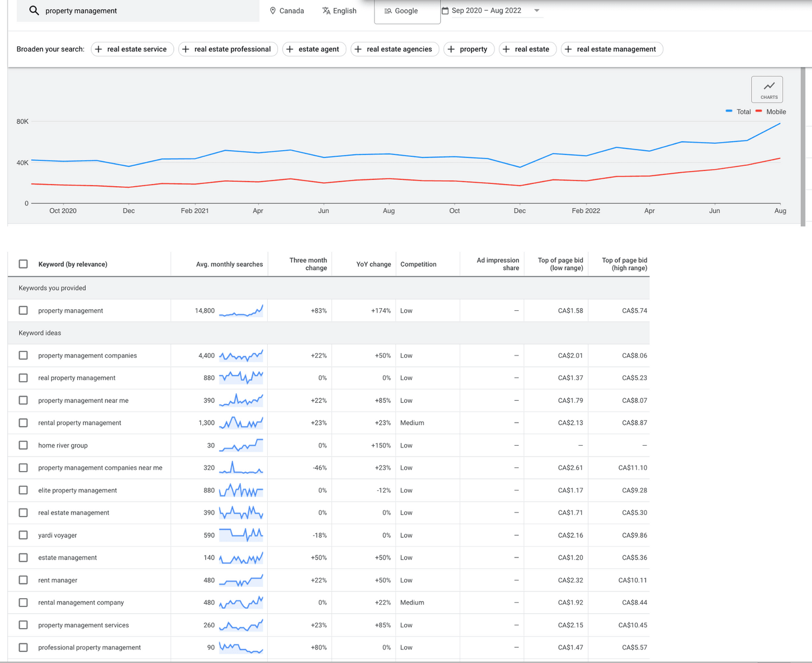Check the professional property management checkbox

[x=23, y=648]
